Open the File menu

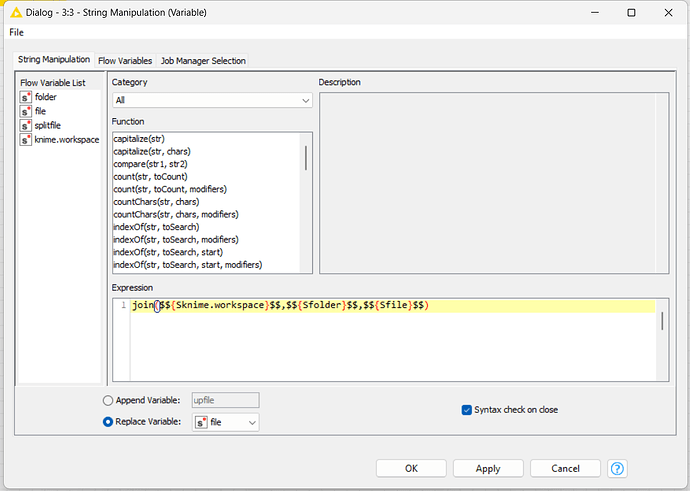16,32
